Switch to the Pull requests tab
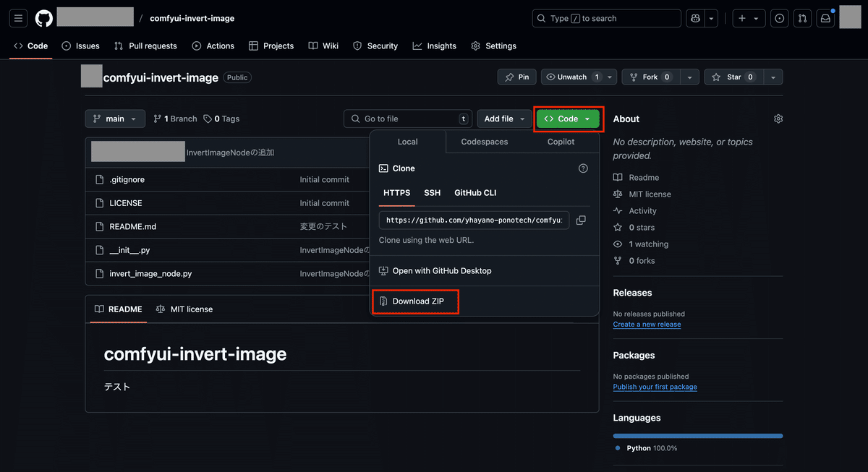 (x=145, y=46)
